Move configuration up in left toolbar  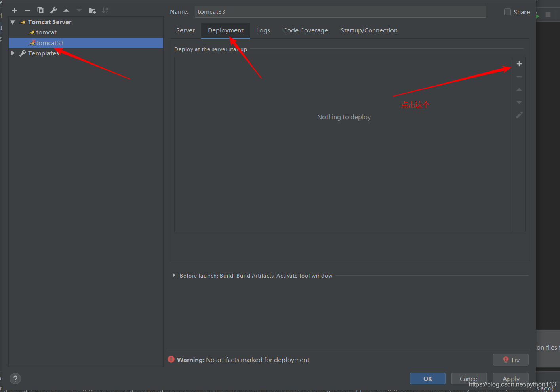click(x=66, y=10)
